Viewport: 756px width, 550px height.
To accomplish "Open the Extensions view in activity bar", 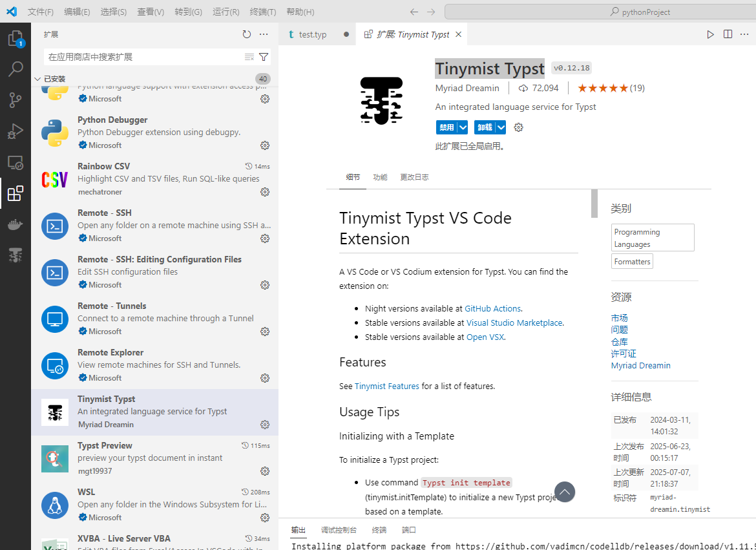I will pyautogui.click(x=16, y=193).
